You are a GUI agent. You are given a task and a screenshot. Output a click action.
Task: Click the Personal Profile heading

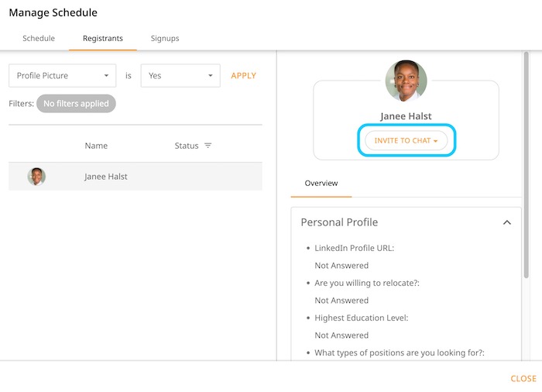pyautogui.click(x=339, y=222)
